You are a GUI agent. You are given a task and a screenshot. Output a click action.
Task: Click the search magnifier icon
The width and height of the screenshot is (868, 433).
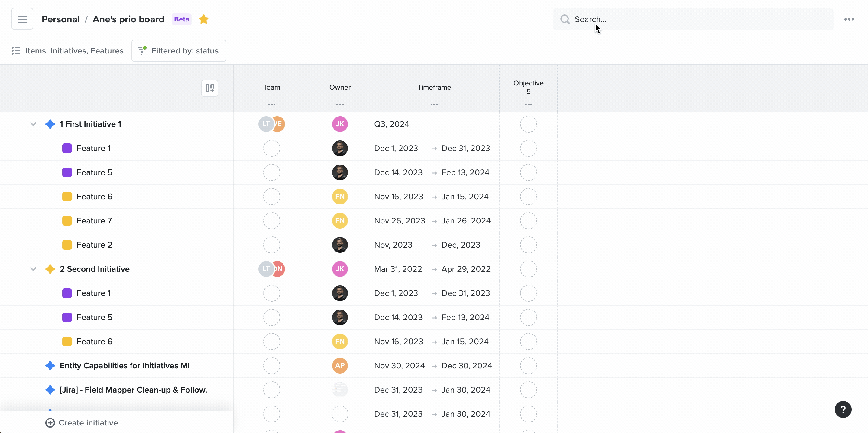565,19
